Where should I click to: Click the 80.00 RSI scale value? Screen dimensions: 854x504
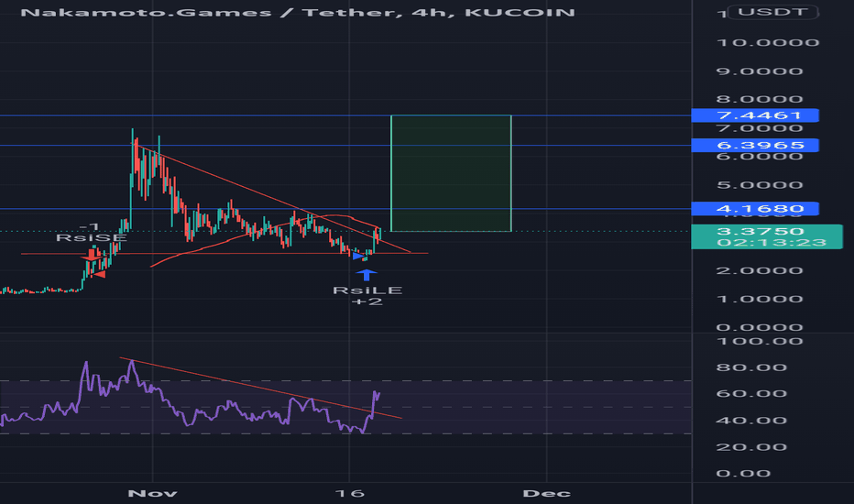pos(751,367)
